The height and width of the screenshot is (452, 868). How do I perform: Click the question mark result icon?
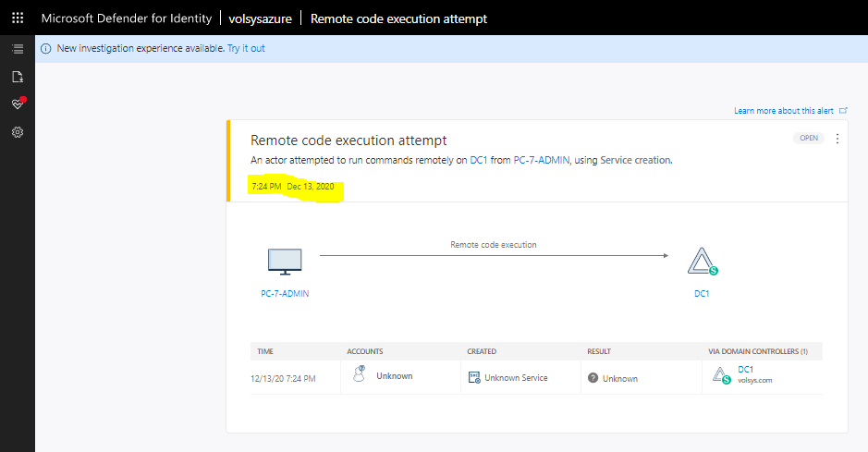pyautogui.click(x=593, y=378)
